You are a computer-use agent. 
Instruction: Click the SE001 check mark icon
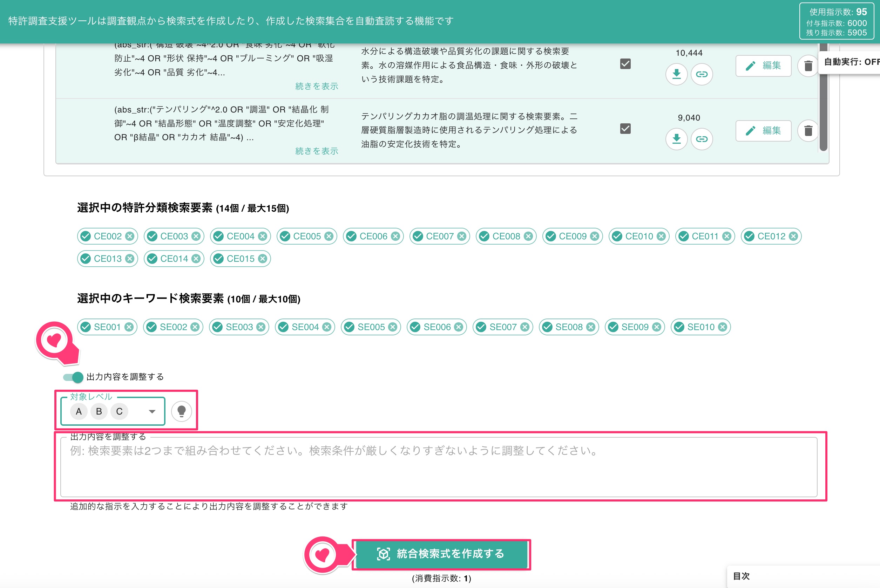(86, 327)
